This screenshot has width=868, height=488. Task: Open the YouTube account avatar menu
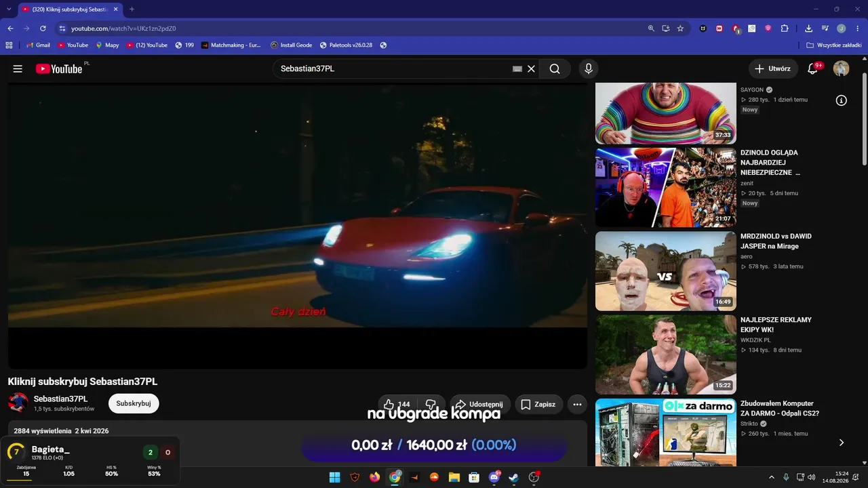click(x=841, y=68)
